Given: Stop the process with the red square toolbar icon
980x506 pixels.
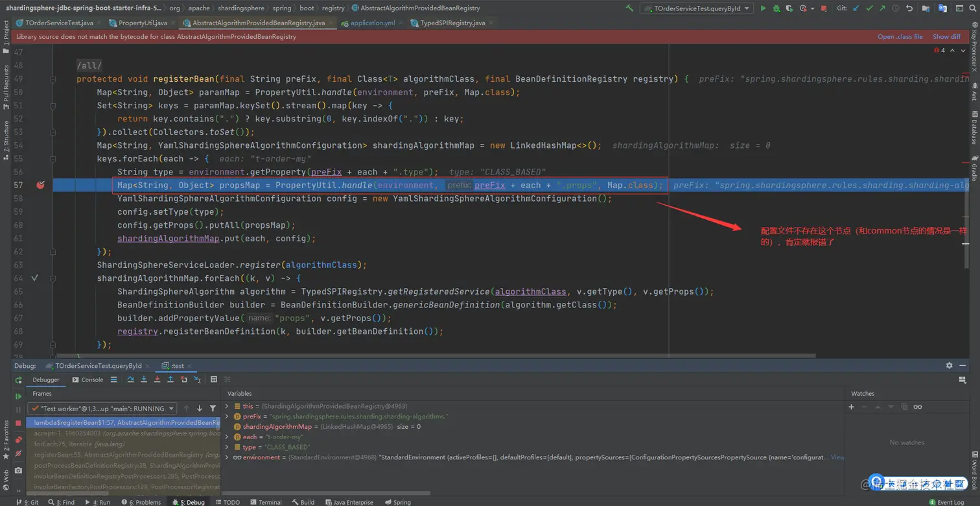Looking at the screenshot, I should (823, 8).
